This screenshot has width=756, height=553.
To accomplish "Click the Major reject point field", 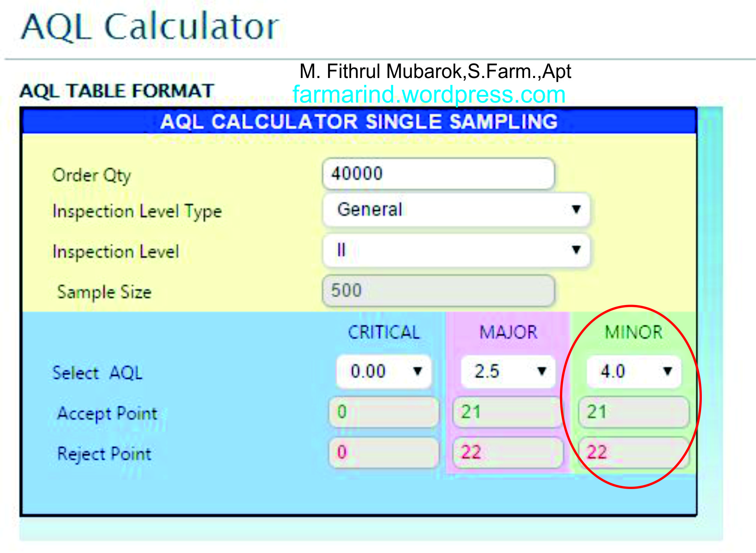I will pos(507,453).
